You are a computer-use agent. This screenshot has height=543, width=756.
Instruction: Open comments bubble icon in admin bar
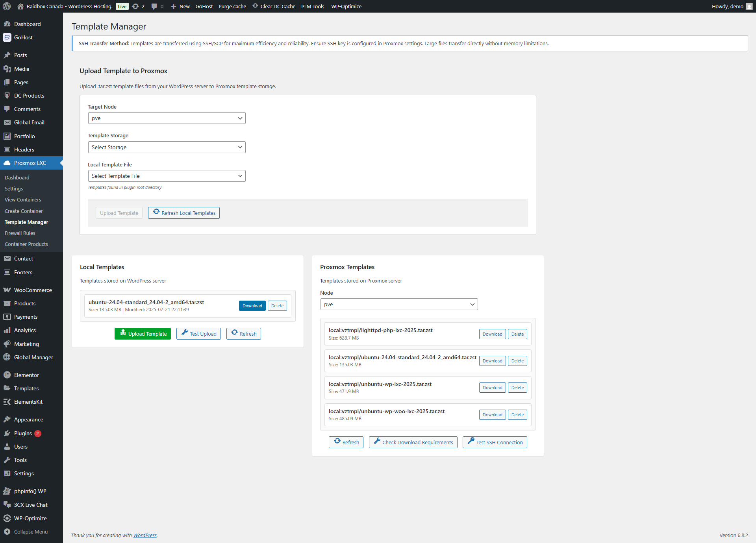coord(154,6)
